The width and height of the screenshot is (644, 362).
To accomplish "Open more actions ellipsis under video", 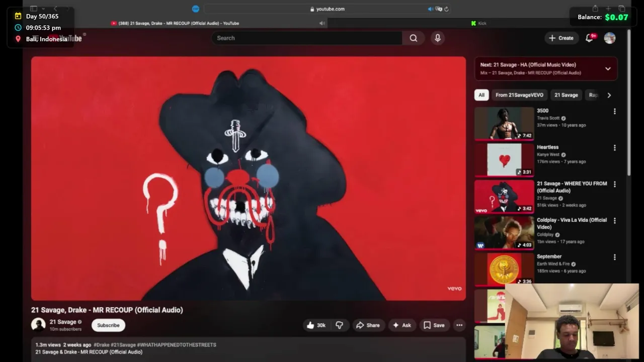I will coord(459,325).
